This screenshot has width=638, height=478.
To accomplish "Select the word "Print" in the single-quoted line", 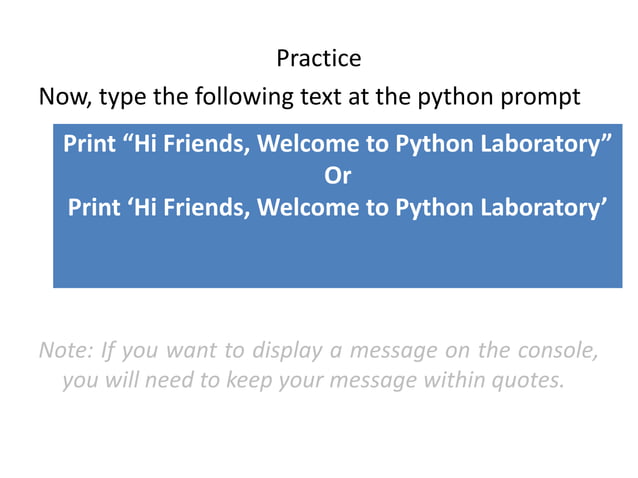I will (93, 208).
